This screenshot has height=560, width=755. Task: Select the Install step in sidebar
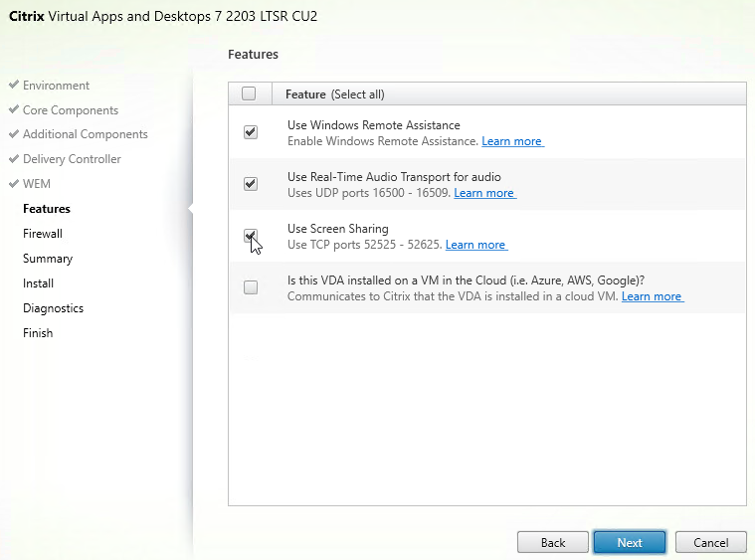pos(38,283)
